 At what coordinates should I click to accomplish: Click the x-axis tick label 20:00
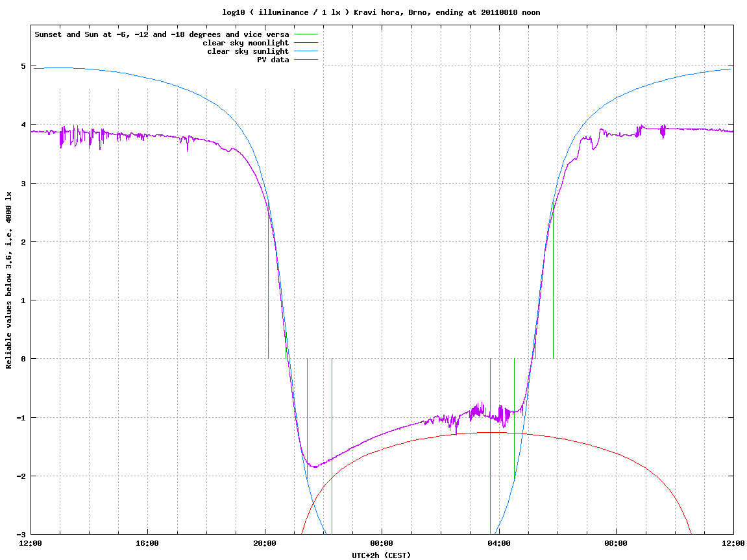pos(265,543)
